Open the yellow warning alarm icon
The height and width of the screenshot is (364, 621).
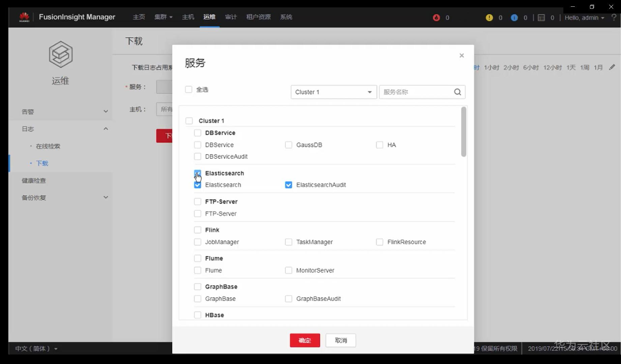(489, 18)
